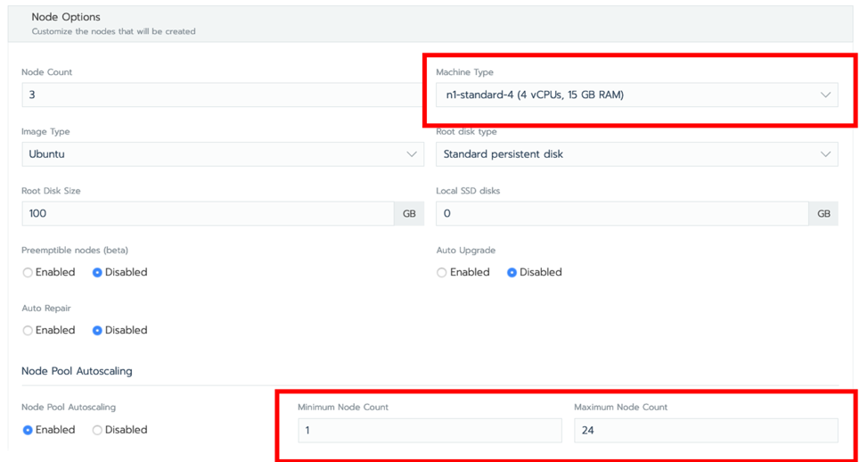
Task: Select Disabled under Auto Upgrade
Action: 512,273
